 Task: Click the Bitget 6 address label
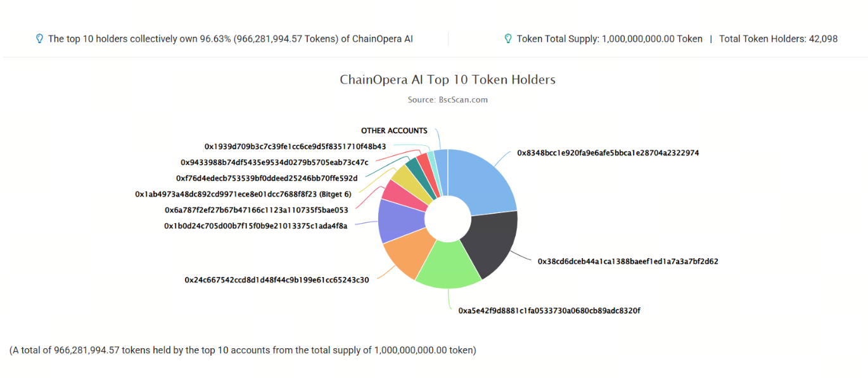click(243, 194)
